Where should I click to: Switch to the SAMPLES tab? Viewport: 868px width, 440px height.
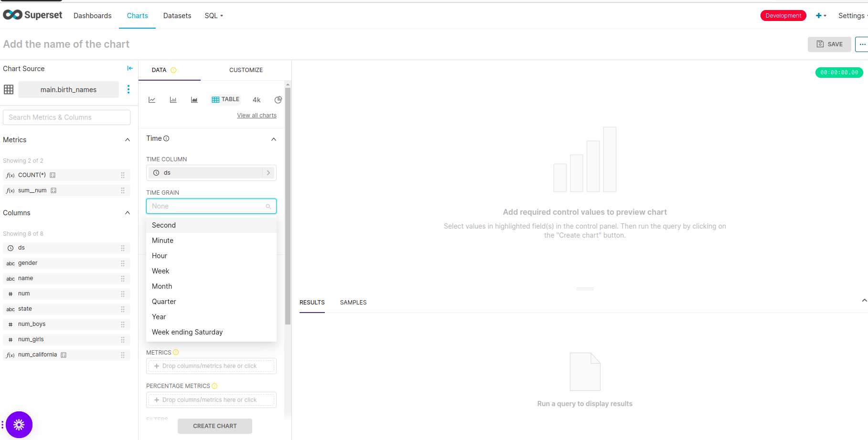coord(353,302)
